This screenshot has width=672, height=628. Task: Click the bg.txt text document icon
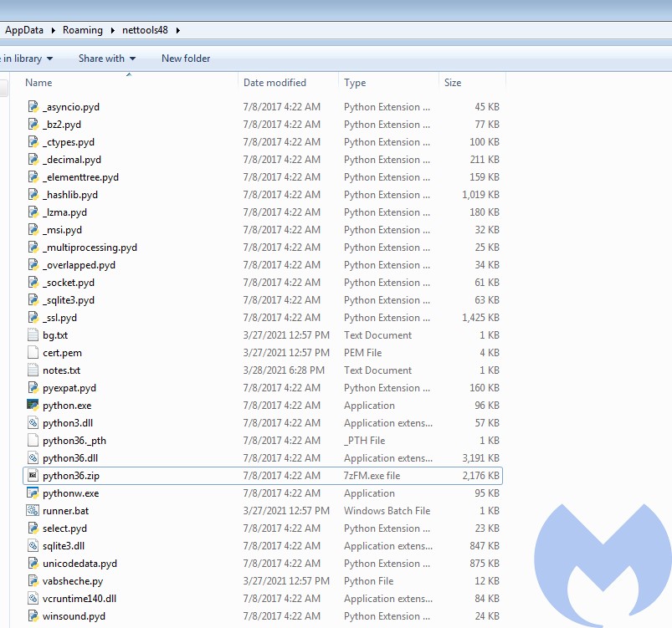pyautogui.click(x=33, y=334)
